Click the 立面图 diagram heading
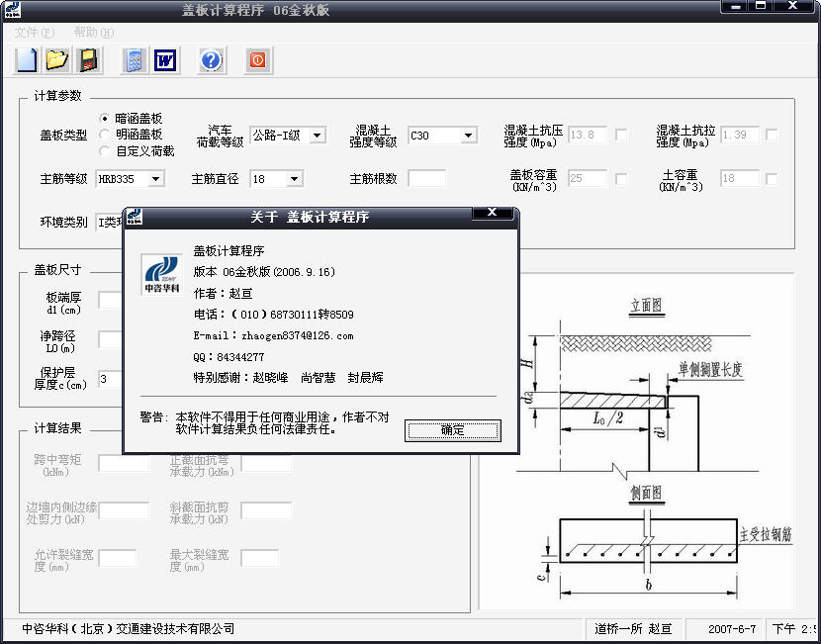This screenshot has width=821, height=644. tap(646, 306)
